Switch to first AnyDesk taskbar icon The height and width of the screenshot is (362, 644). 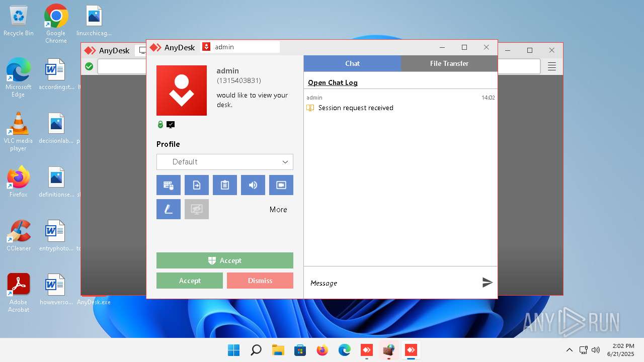point(367,350)
